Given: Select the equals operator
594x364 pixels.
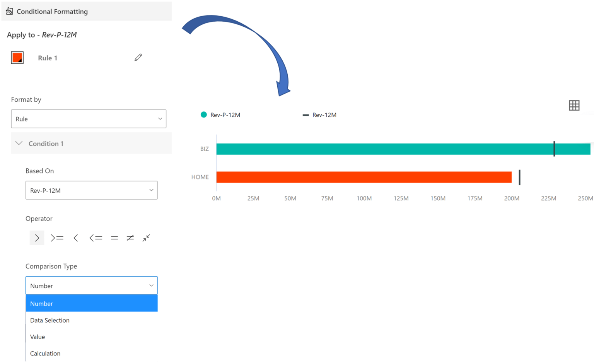Looking at the screenshot, I should (x=114, y=238).
